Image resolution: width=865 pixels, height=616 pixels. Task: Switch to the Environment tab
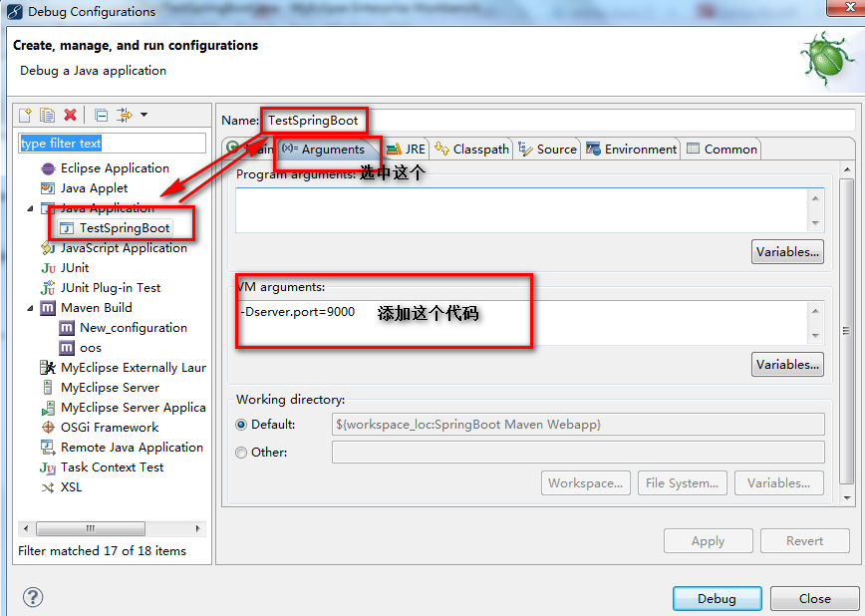click(631, 150)
